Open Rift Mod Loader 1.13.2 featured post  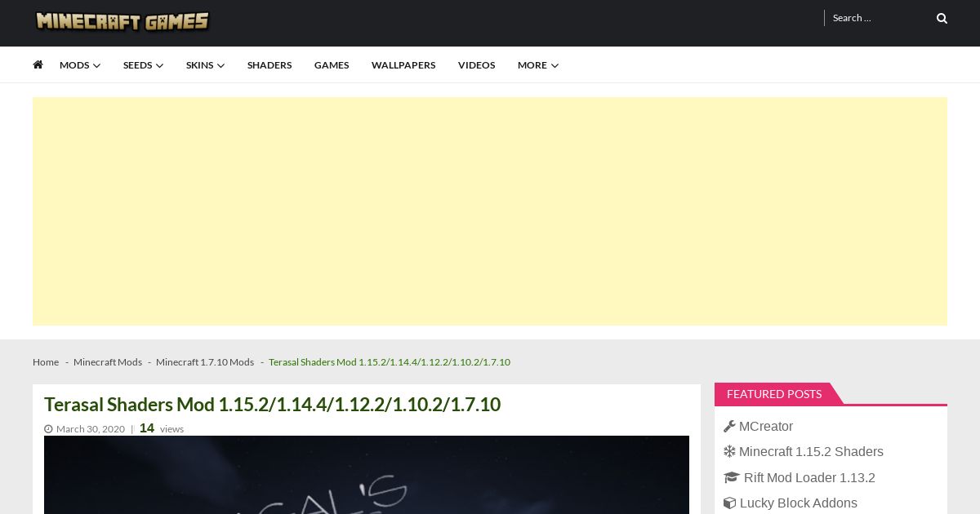(809, 477)
